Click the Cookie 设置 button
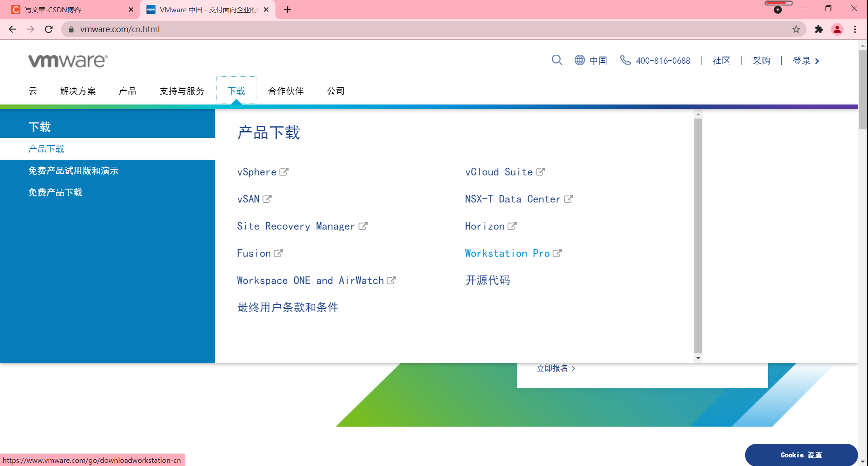Viewport: 868px width, 466px height. (x=801, y=455)
